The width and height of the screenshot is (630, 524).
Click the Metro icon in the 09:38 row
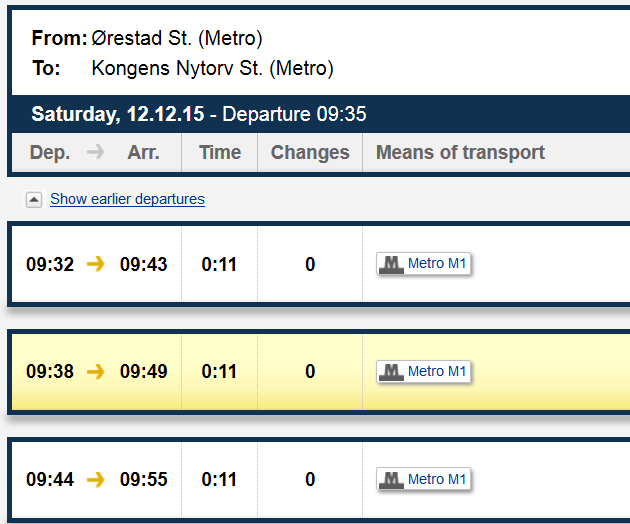coord(391,372)
